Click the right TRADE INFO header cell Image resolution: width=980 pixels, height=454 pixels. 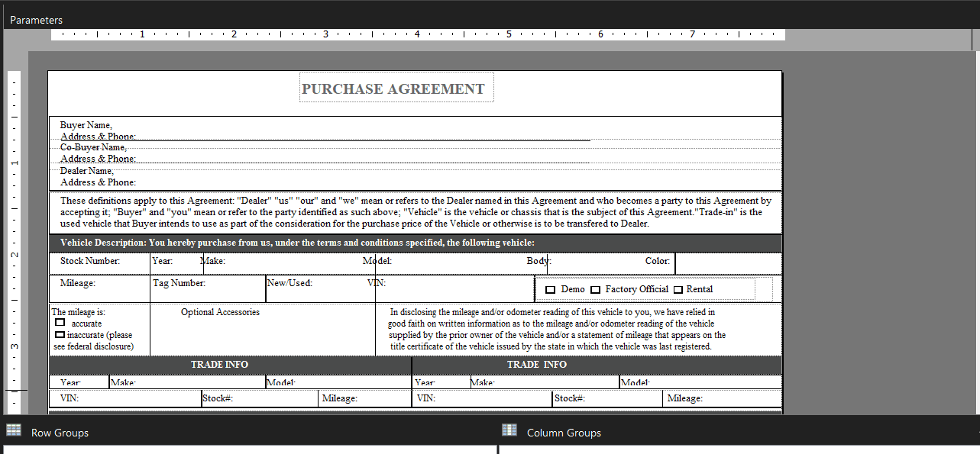click(x=537, y=365)
